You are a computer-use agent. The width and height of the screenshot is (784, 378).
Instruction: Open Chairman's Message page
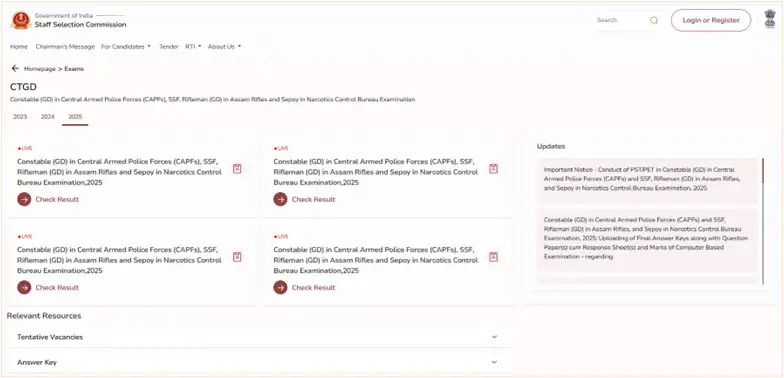tap(65, 46)
